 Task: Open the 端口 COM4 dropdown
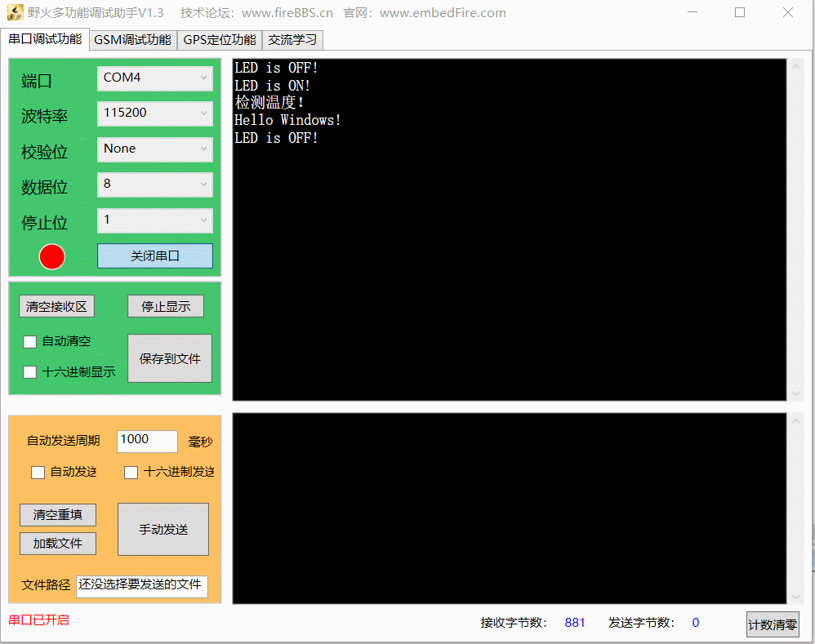[x=155, y=78]
